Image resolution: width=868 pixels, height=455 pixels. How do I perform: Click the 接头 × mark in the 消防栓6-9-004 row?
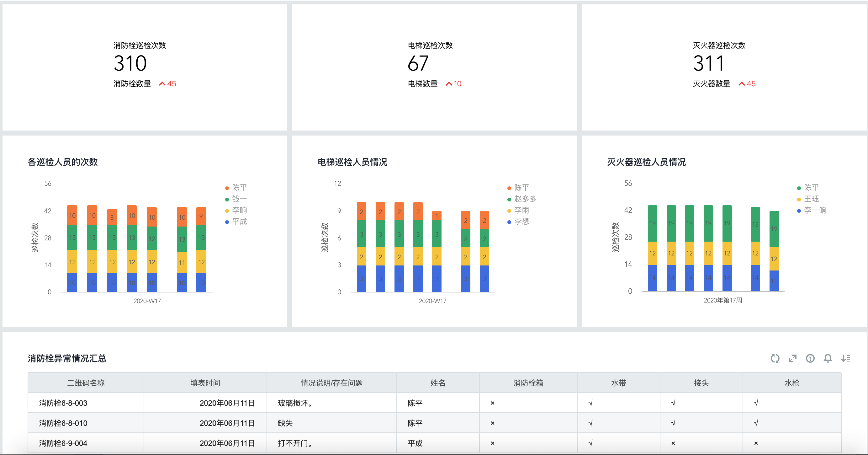point(673,443)
